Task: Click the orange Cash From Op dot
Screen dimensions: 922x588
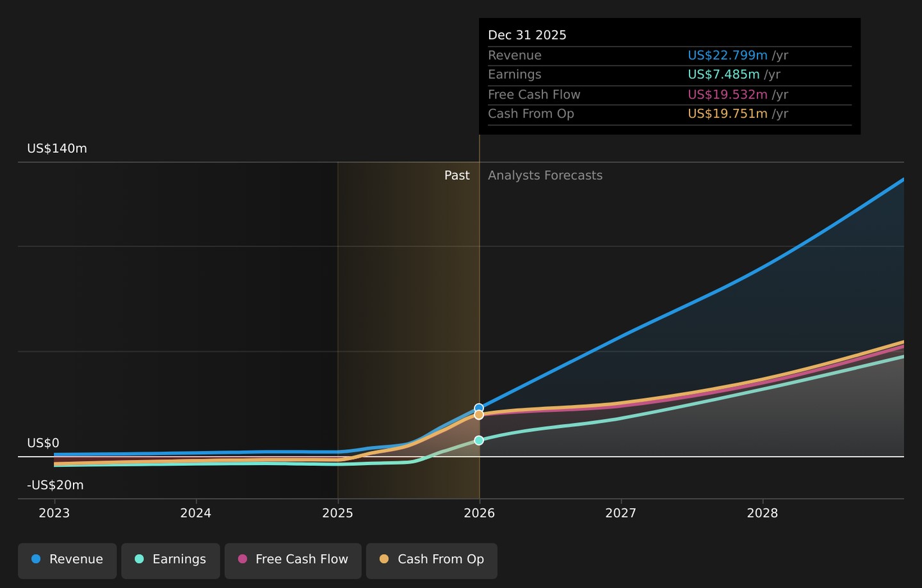Action: tap(384, 559)
